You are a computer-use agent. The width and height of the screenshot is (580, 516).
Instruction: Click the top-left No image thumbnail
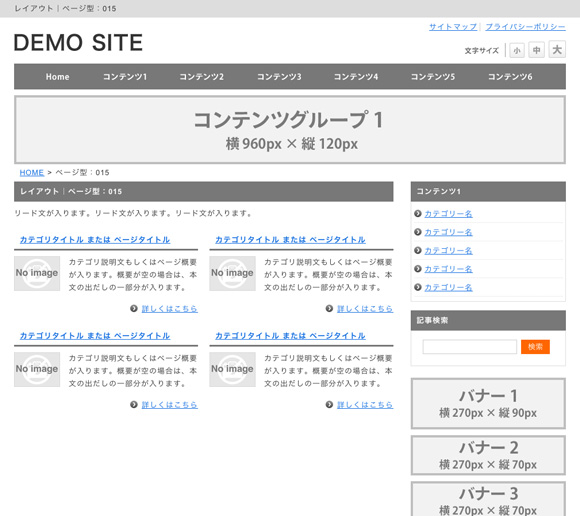pos(37,273)
